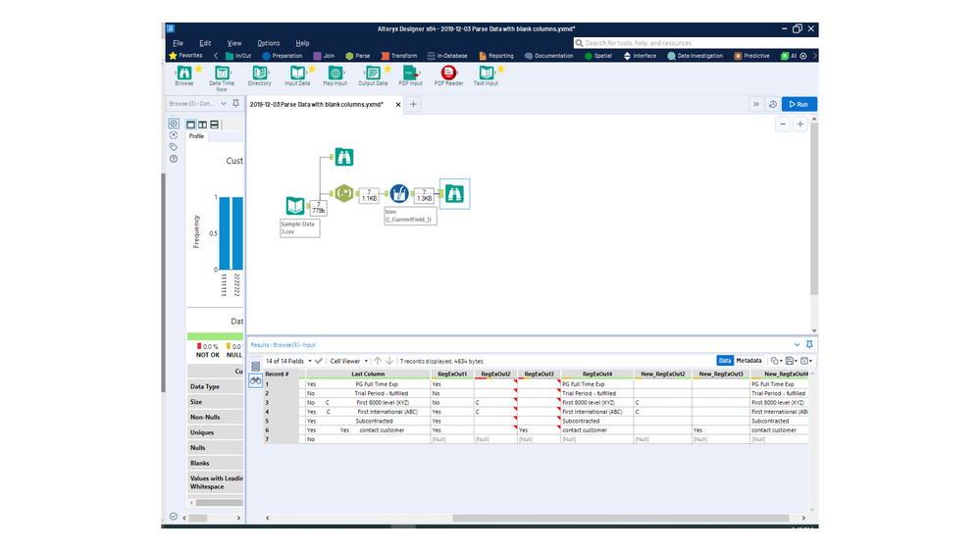Image resolution: width=980 pixels, height=551 pixels.
Task: Click the upper Browse node on canvas
Action: point(343,157)
